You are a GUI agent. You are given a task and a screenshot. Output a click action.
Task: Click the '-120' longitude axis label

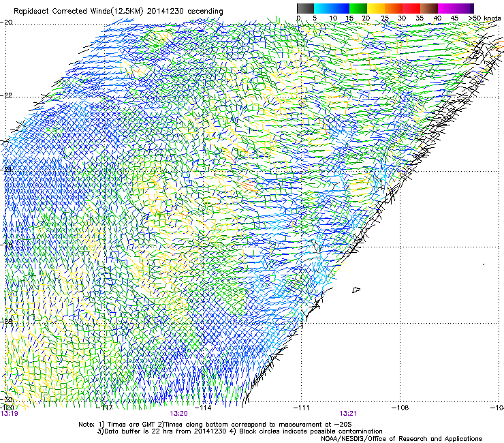pyautogui.click(x=7, y=408)
